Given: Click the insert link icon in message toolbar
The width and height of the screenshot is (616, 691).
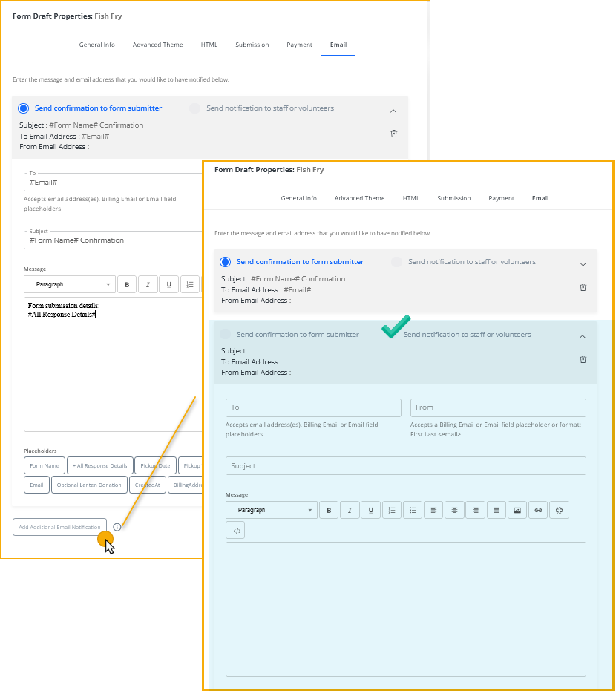Looking at the screenshot, I should (x=539, y=510).
